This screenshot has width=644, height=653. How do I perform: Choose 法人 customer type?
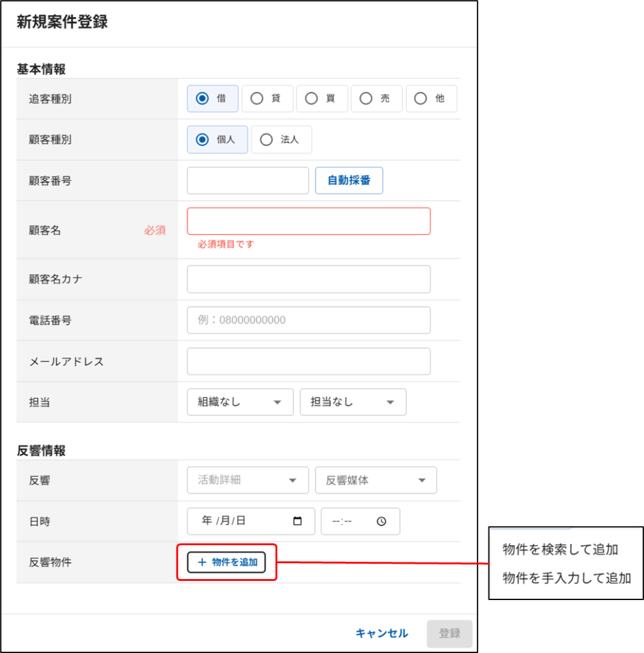pos(281,140)
